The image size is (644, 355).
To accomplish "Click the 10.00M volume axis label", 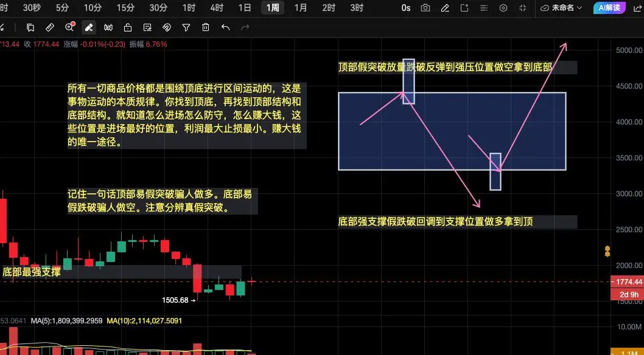I will click(629, 326).
